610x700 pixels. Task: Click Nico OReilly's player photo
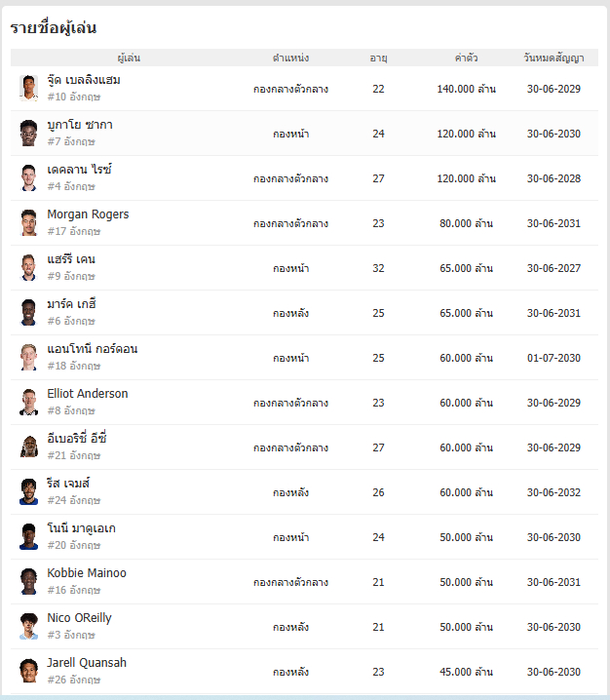tap(28, 626)
